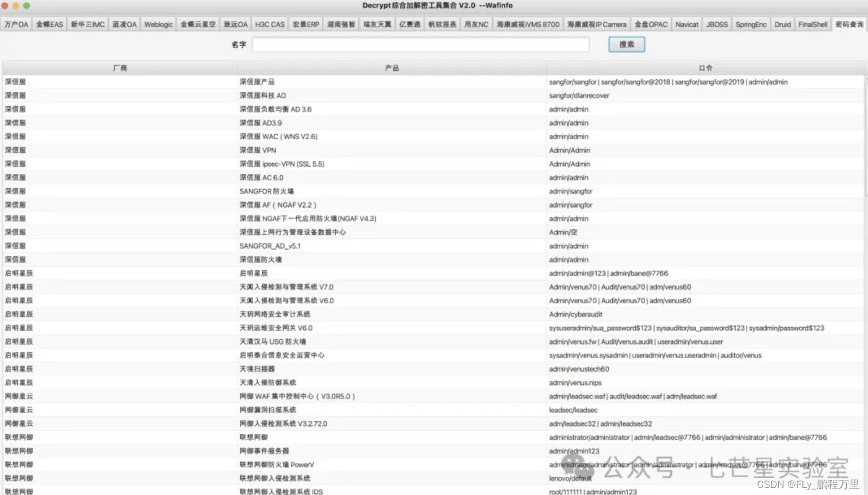Click the sangfor/dlanrecover password cell
This screenshot has width=868, height=495.
point(705,95)
